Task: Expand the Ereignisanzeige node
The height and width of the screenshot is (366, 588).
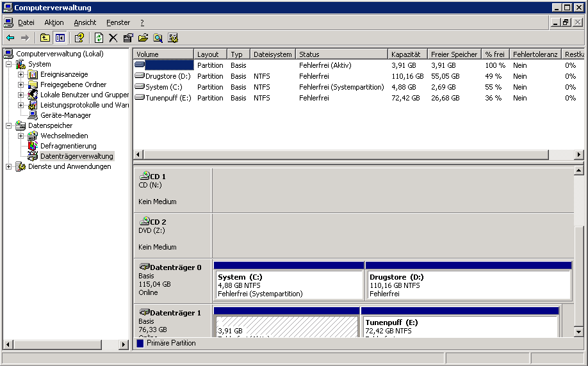Action: tap(21, 74)
